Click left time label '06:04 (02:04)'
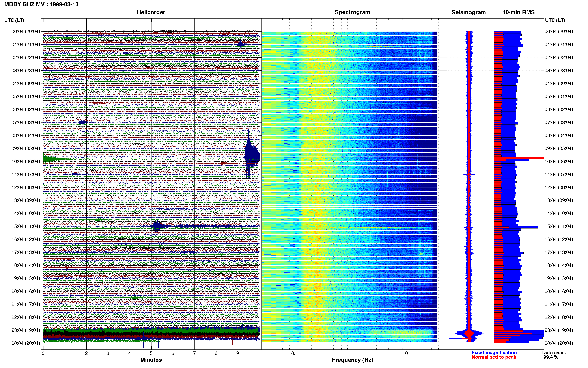Image resolution: width=588 pixels, height=368 pixels. coord(26,109)
